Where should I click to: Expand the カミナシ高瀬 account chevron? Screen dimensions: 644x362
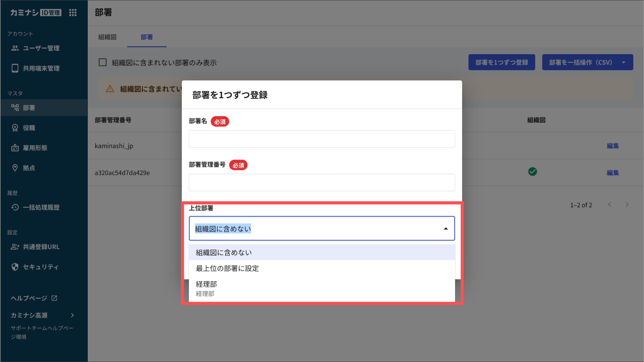pyautogui.click(x=73, y=315)
